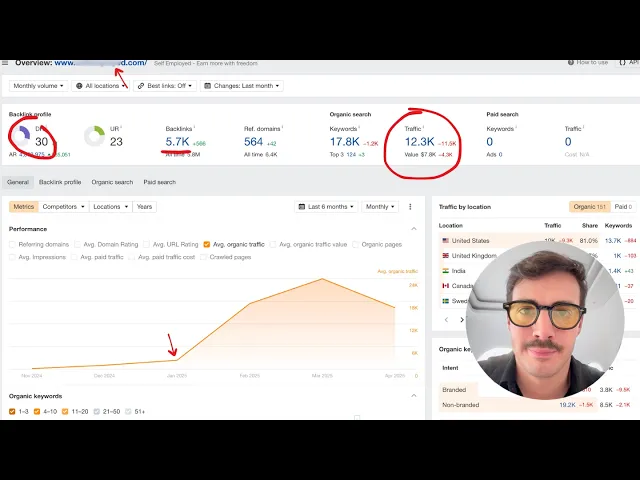640x480 pixels.
Task: Switch to the Paid search tab
Action: (160, 182)
